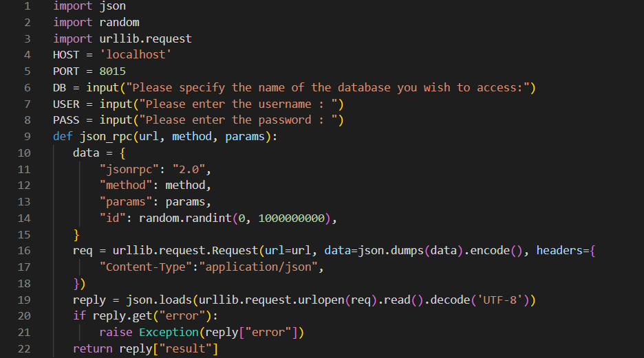Click the "result" string on line 22

click(x=185, y=348)
